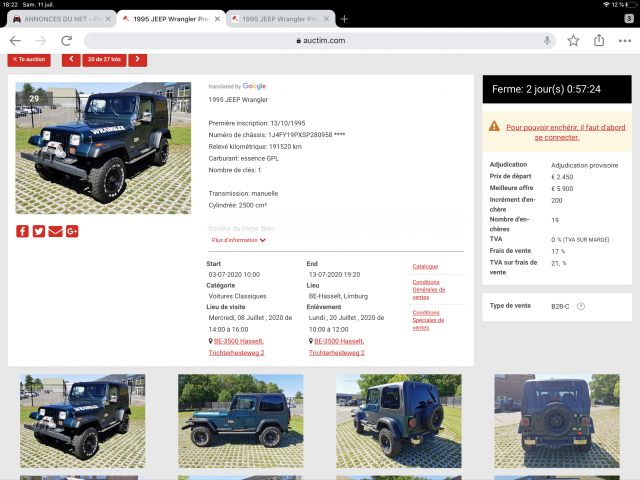Screen dimensions: 640x480
Task: Click the translated by Google logo
Action: [x=254, y=86]
